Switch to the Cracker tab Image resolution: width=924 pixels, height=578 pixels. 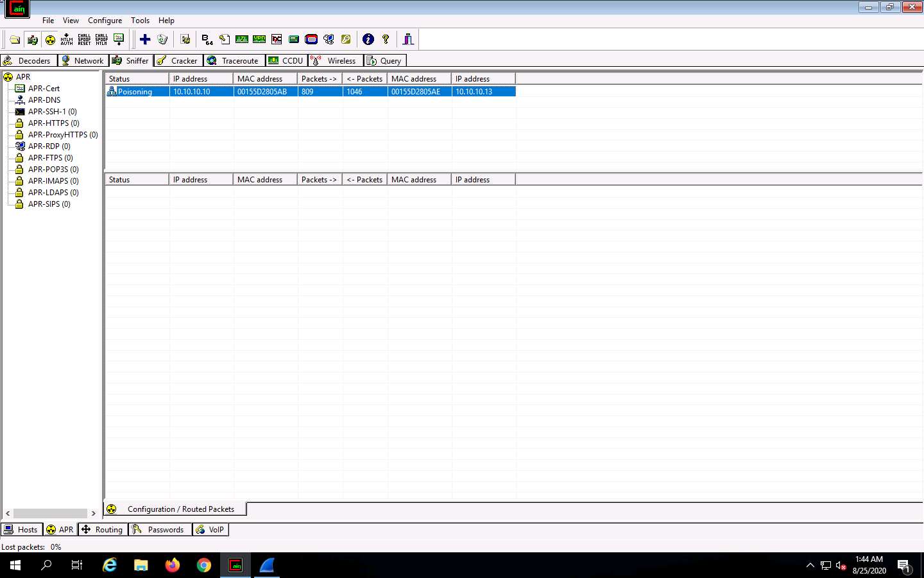(178, 60)
